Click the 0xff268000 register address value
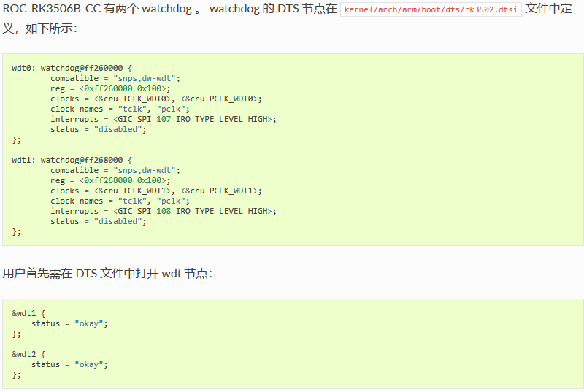 (x=108, y=180)
